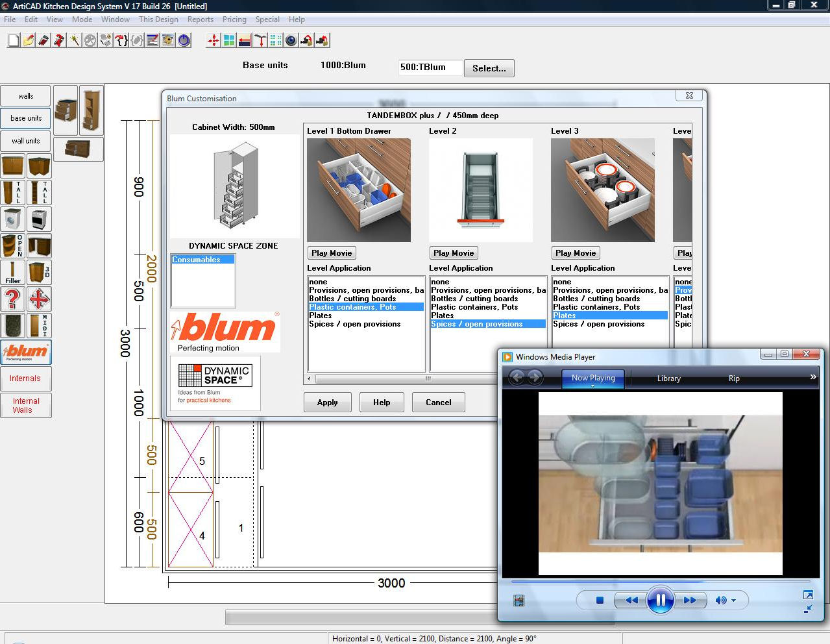The image size is (830, 644).
Task: Click the Open folder toolbar icon
Action: 29,41
